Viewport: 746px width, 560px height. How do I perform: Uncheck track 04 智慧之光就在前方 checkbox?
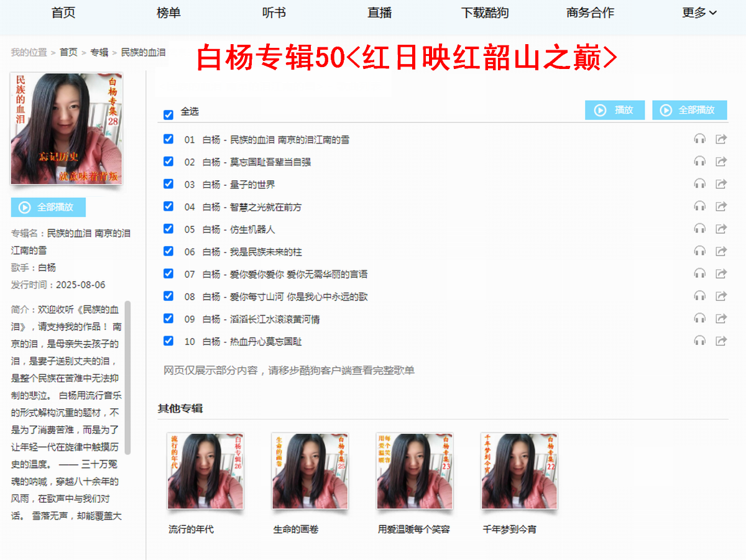click(168, 206)
